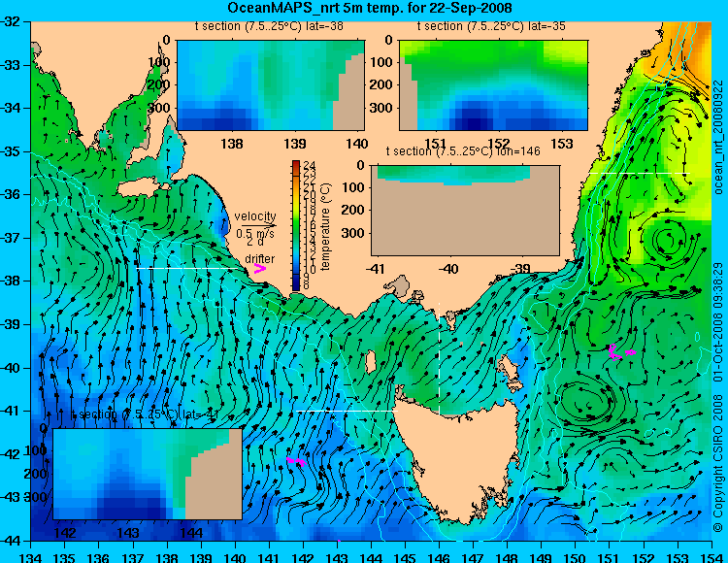Screen dimensions: 728x563
Task: Click the magenta drifter symbol in the legend
Action: (x=259, y=268)
